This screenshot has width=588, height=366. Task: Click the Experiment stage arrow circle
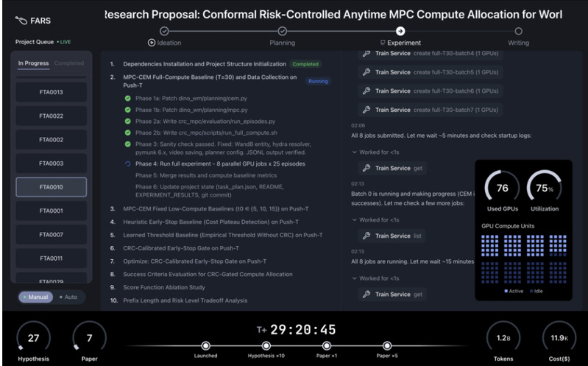[x=400, y=31]
